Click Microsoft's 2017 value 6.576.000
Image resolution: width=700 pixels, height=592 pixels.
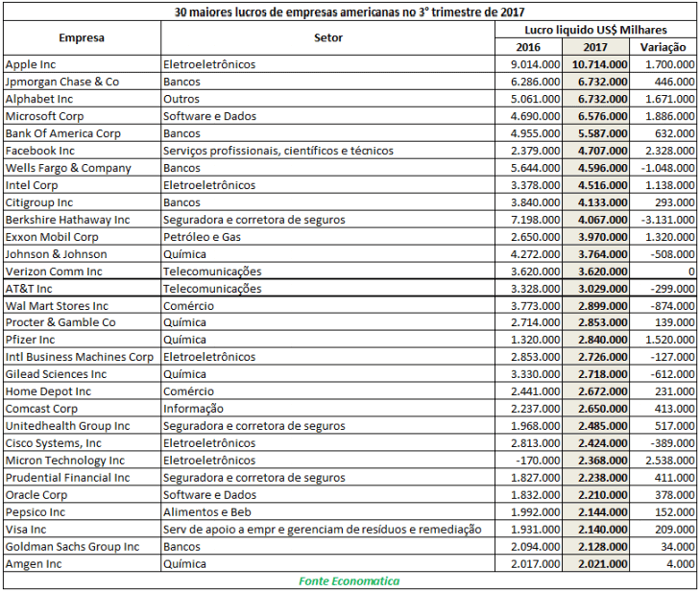click(x=595, y=116)
